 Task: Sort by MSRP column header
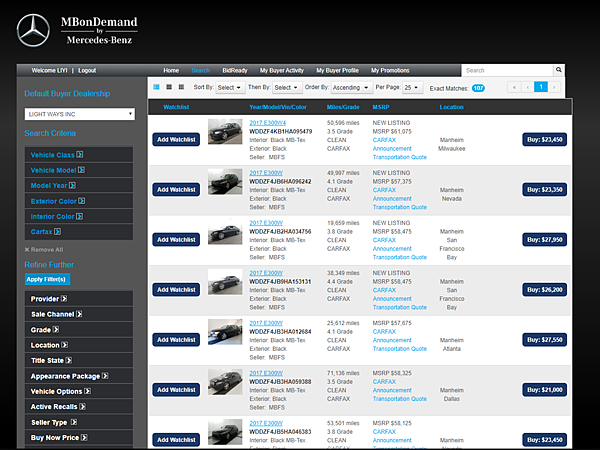(381, 107)
